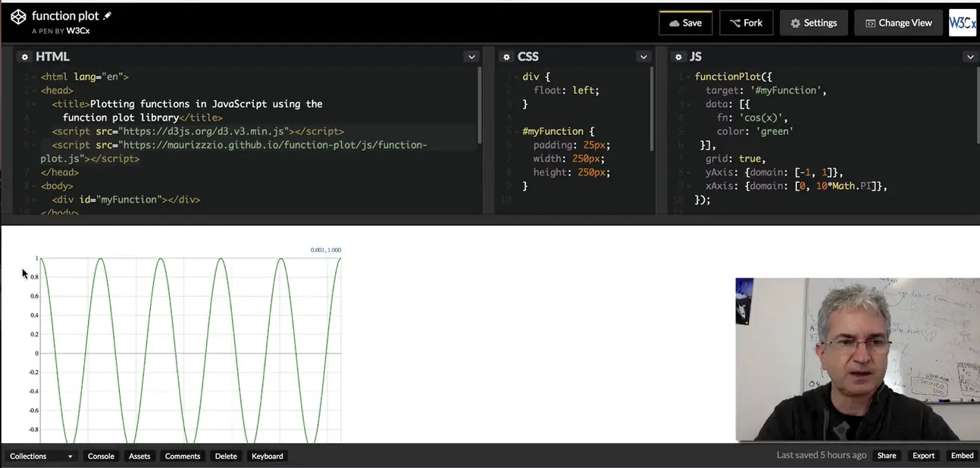The width and height of the screenshot is (980, 468).
Task: Open HTML editor settings gear
Action: [24, 57]
